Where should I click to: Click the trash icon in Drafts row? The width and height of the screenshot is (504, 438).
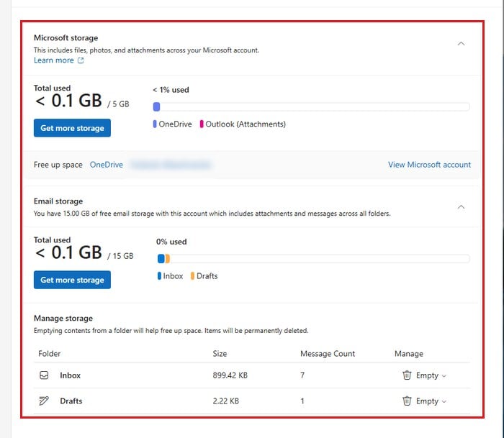pos(407,401)
